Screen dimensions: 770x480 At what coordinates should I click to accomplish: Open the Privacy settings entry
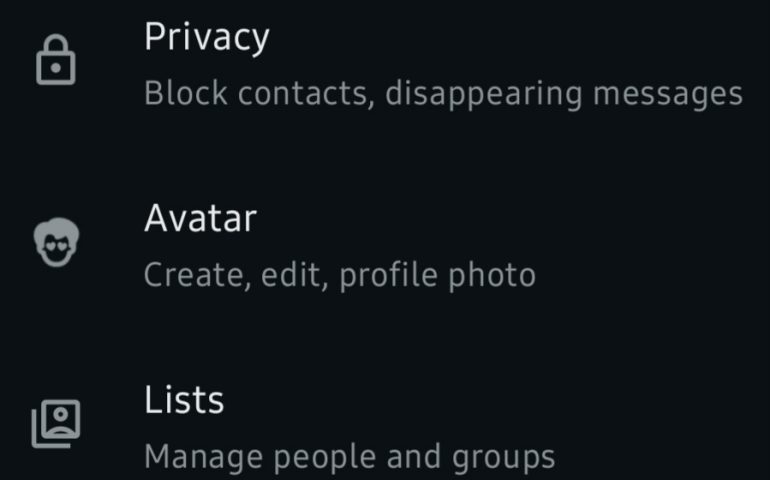coord(400,65)
